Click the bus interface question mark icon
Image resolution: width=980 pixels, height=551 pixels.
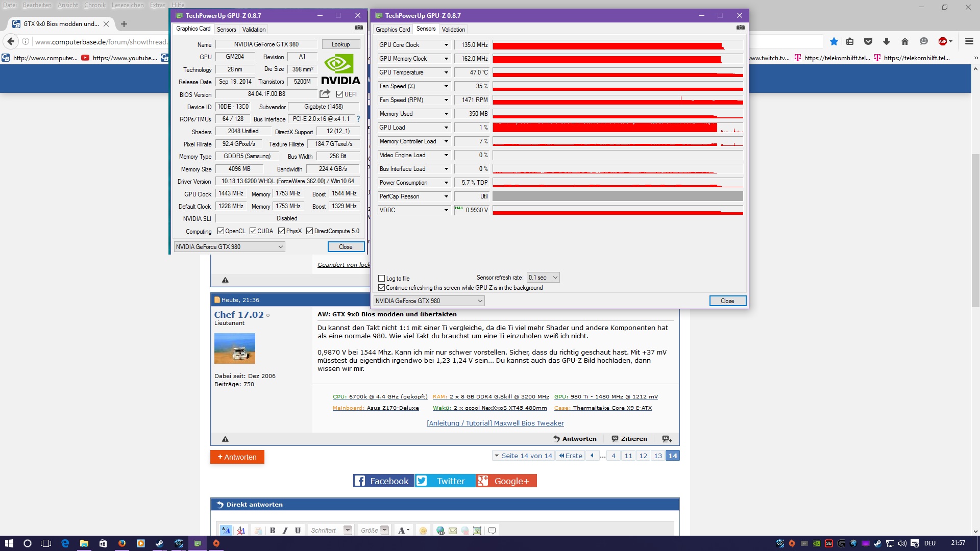coord(358,119)
